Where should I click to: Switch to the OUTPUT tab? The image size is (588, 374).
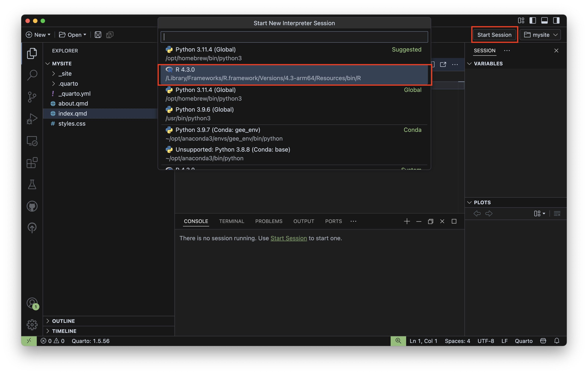point(303,221)
